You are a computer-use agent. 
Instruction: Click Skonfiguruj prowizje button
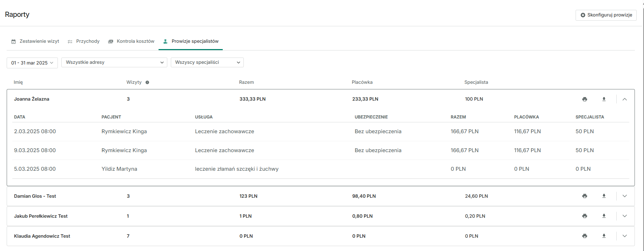coord(606,15)
